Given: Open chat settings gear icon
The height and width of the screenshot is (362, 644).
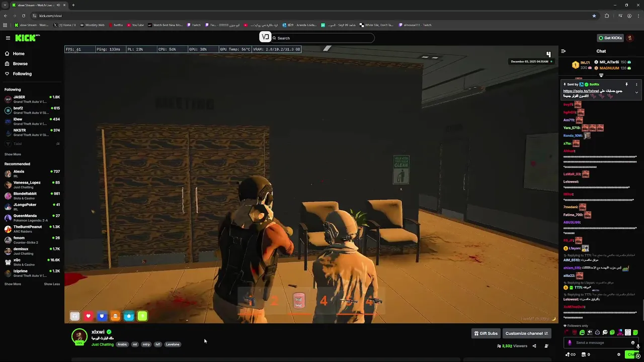Looking at the screenshot, I should (619, 354).
